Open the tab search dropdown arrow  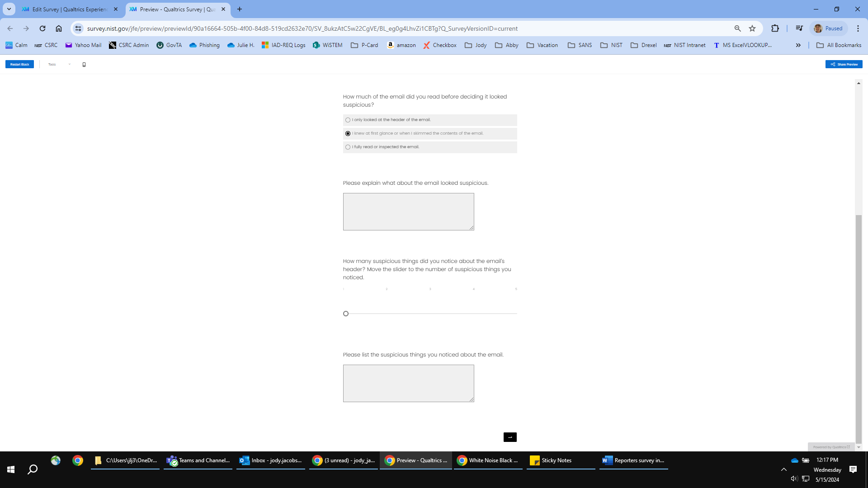tap(9, 9)
